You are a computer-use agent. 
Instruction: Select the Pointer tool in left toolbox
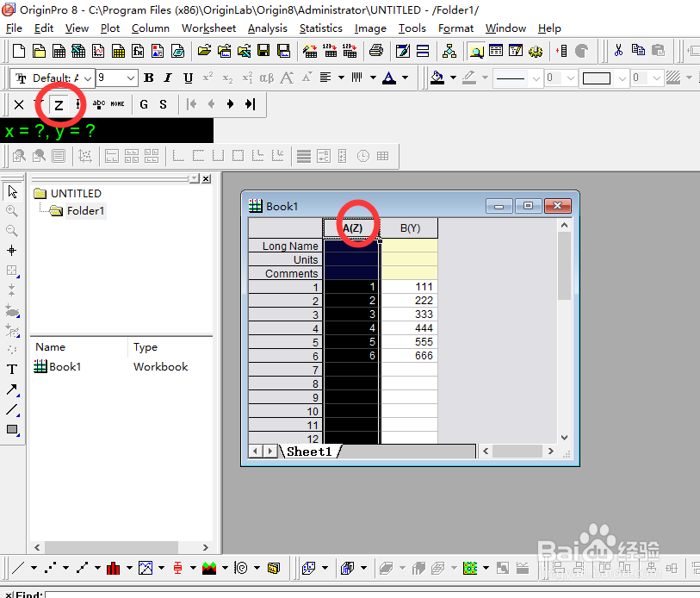[x=12, y=192]
